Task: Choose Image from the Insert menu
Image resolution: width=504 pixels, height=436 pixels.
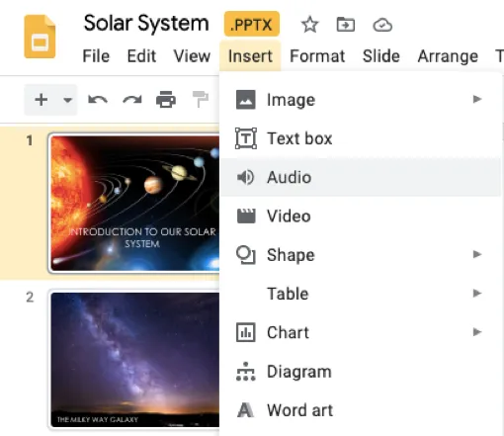Action: (361, 100)
